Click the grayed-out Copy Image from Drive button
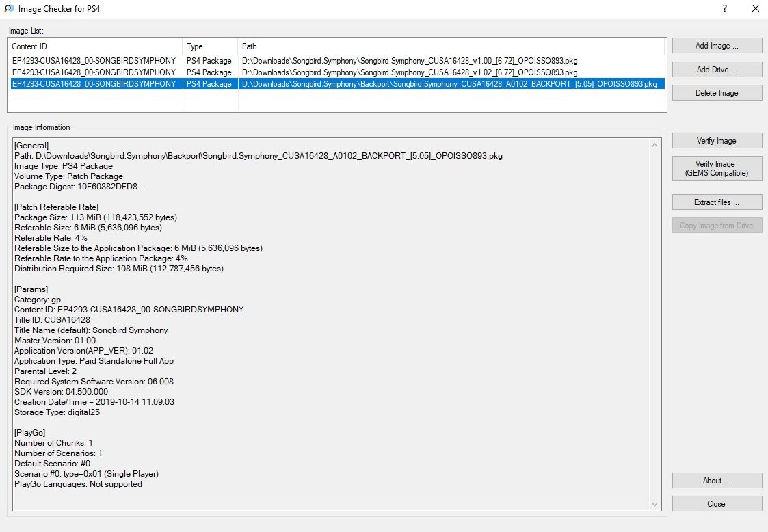The width and height of the screenshot is (768, 532). [x=717, y=226]
